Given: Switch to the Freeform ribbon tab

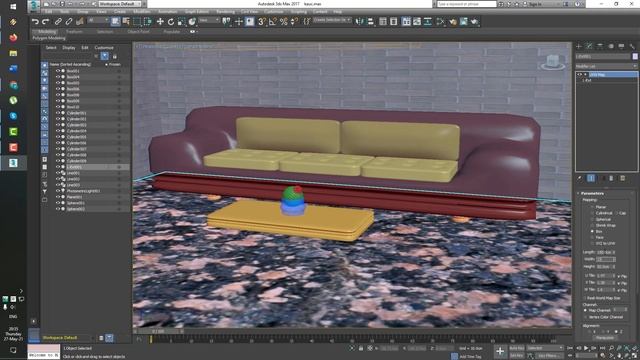Looking at the screenshot, I should (x=74, y=31).
